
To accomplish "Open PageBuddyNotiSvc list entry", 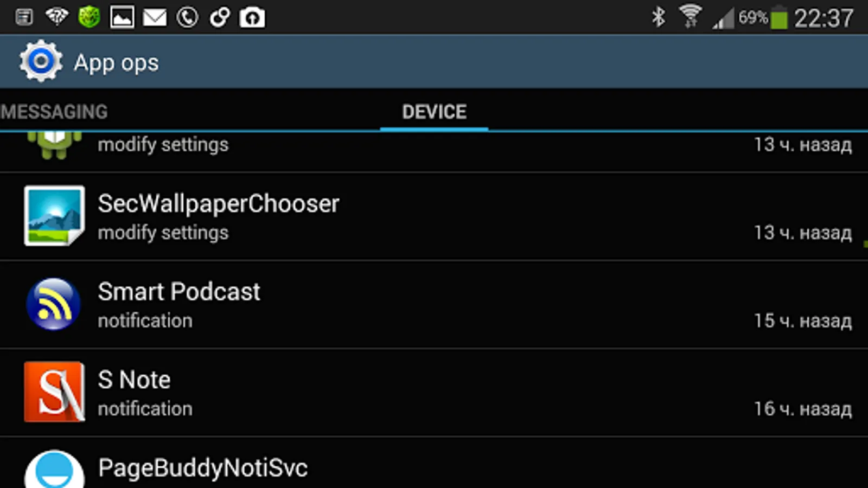I will click(434, 464).
